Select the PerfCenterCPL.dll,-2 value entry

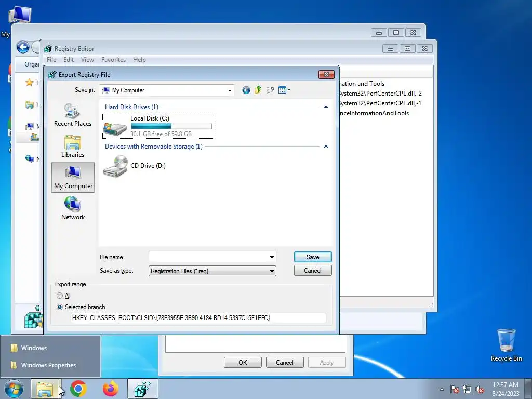(380, 94)
